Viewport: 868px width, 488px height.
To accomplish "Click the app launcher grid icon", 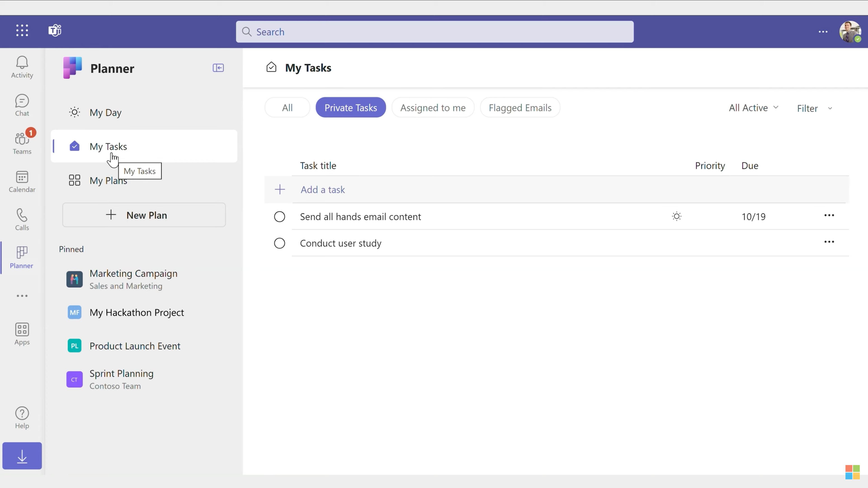I will tap(22, 30).
